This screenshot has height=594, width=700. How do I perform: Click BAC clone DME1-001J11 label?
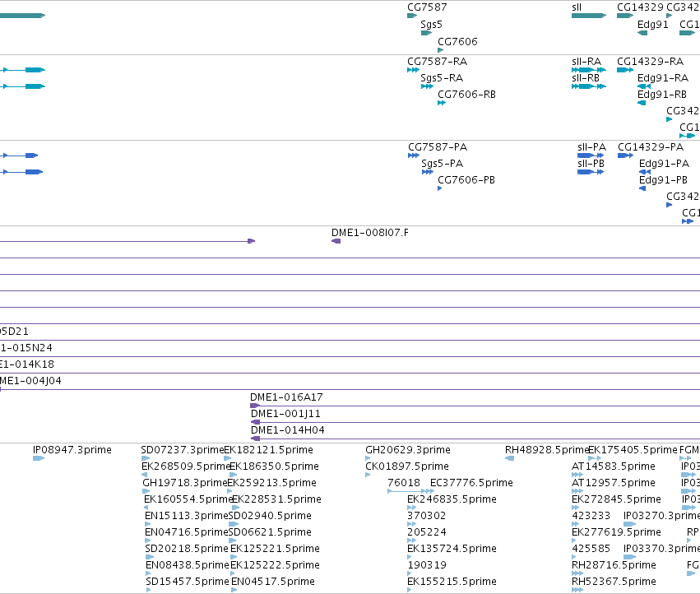pyautogui.click(x=285, y=414)
